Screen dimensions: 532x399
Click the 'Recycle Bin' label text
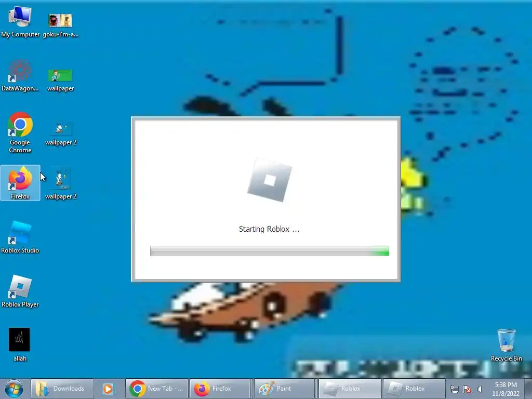[x=506, y=358]
